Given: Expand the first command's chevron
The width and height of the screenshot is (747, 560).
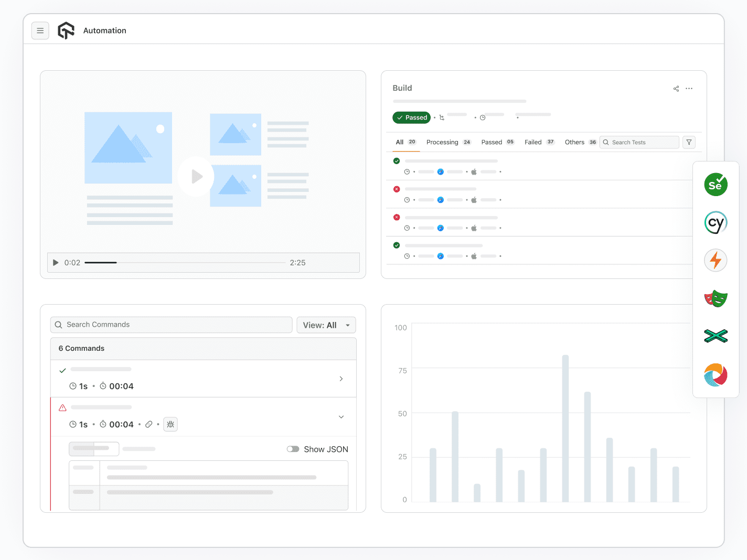Looking at the screenshot, I should pyautogui.click(x=341, y=379).
